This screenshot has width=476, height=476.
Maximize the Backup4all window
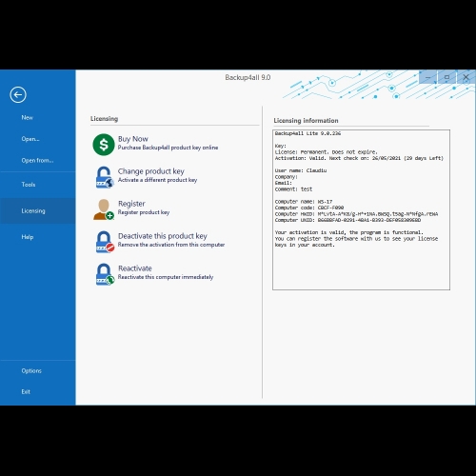click(x=446, y=77)
